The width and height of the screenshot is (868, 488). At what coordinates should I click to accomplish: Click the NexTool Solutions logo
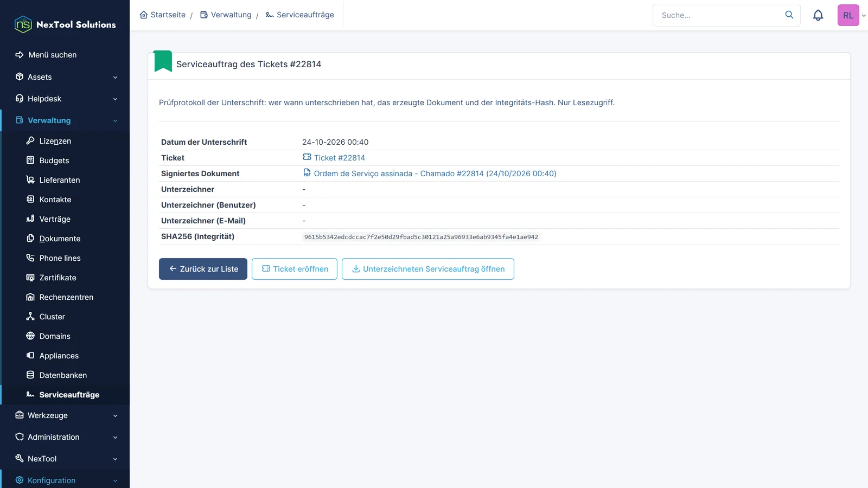65,24
